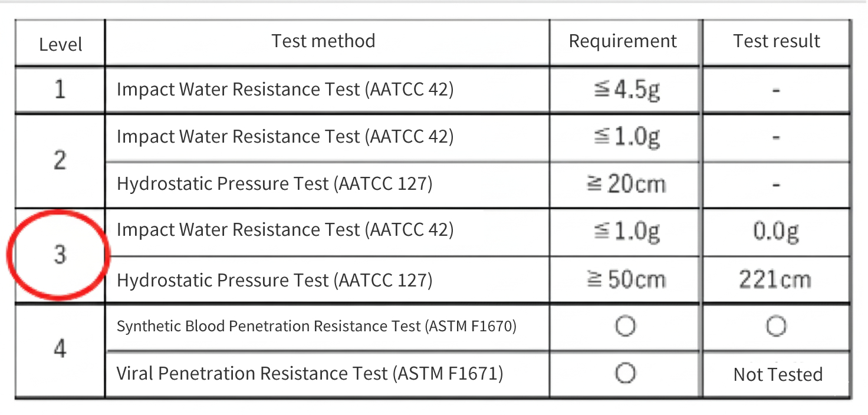Click the "Requirement" column header
868x415 pixels.
623,41
